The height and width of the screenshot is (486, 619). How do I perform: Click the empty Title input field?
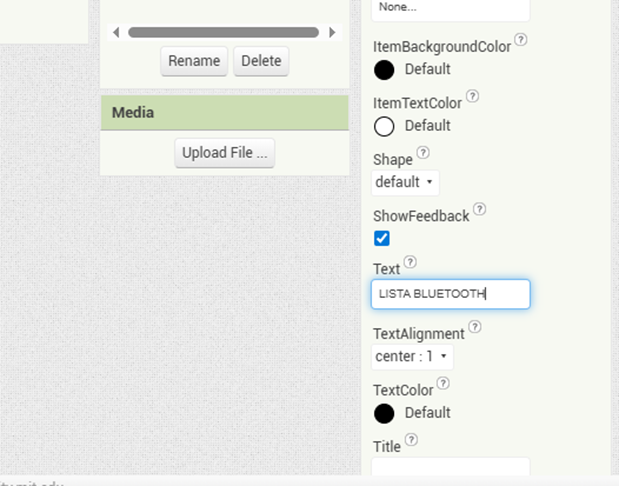450,467
